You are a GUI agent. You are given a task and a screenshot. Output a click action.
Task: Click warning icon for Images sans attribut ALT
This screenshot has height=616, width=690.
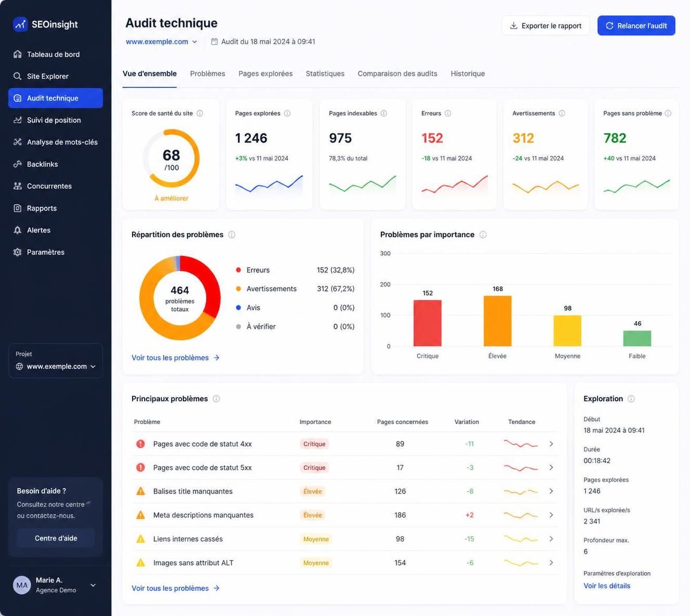pos(140,562)
